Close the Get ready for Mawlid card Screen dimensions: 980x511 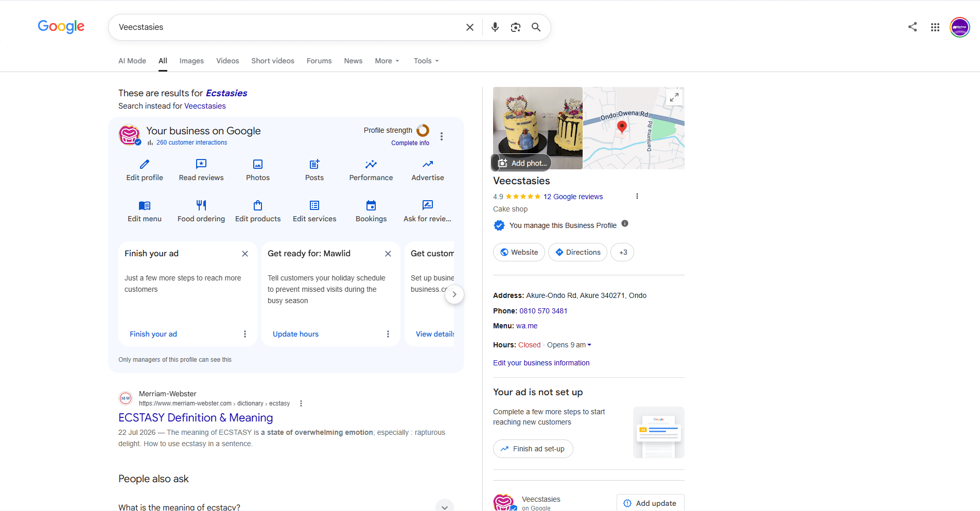[x=388, y=254]
